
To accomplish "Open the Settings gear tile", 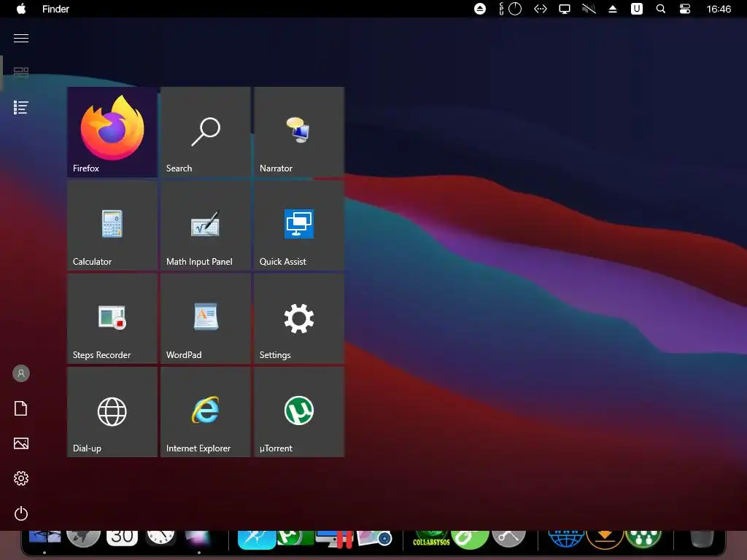I will coord(299,319).
